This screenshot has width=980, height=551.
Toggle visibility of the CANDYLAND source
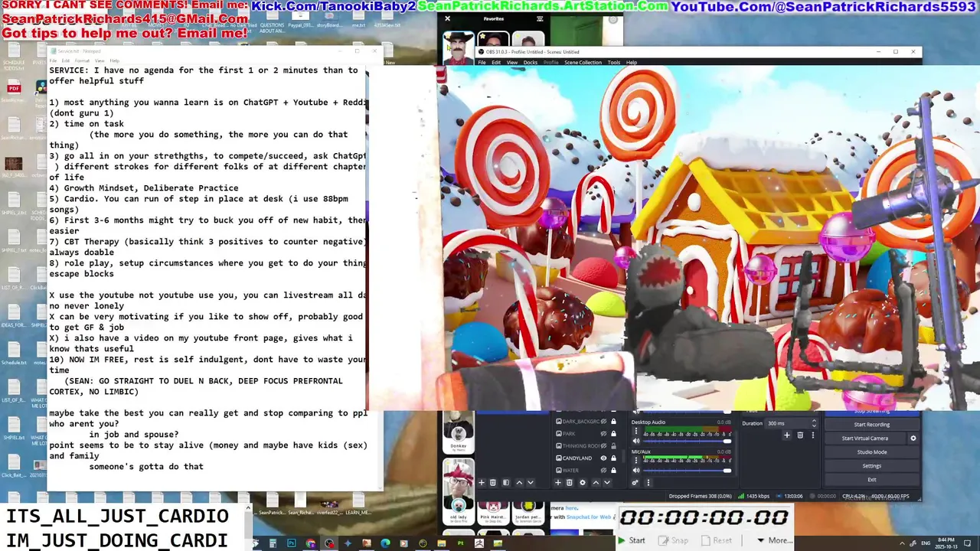point(603,458)
